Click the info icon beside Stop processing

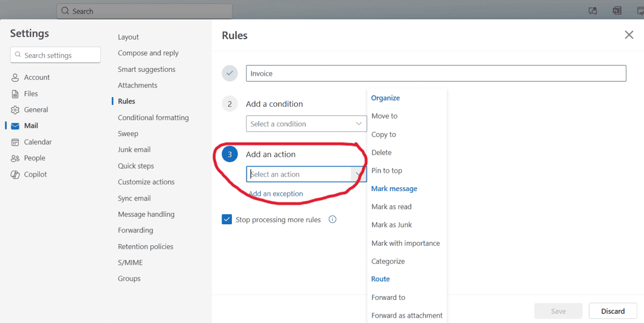pos(332,219)
